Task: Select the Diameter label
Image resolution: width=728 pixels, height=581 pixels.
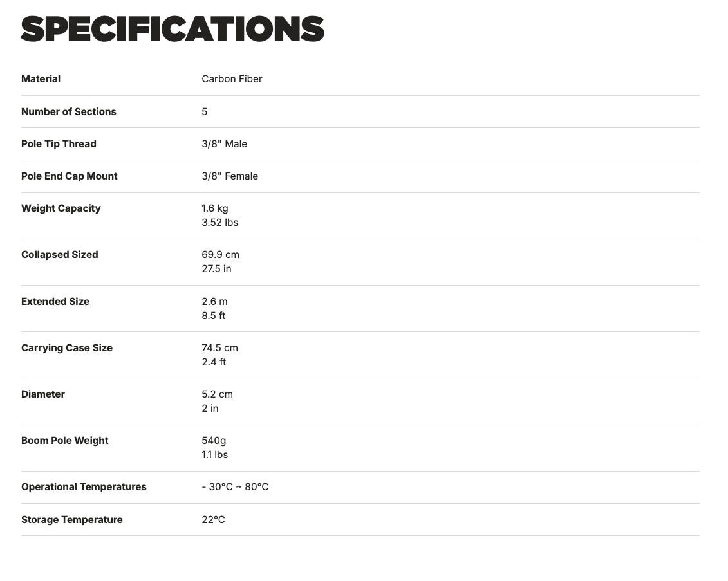Action: (43, 394)
